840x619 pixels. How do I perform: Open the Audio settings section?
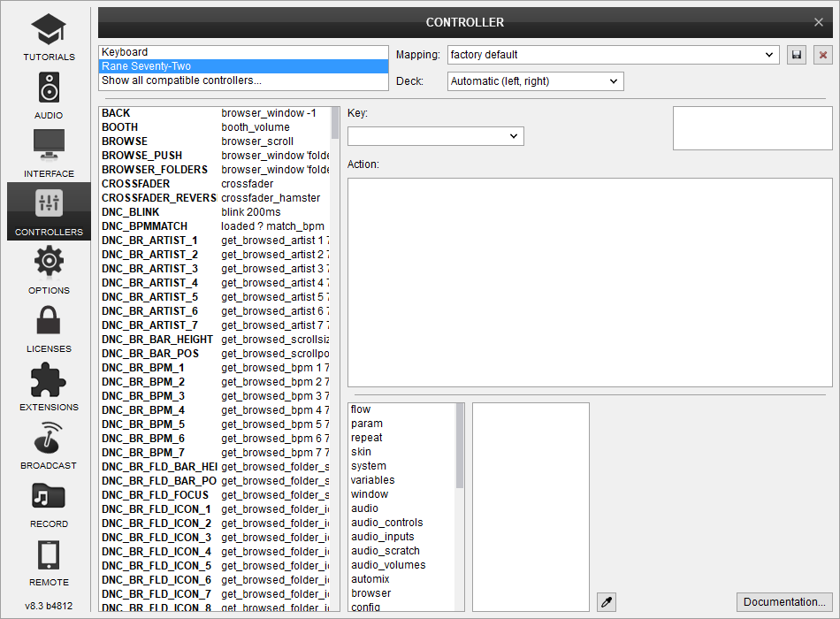[x=49, y=96]
